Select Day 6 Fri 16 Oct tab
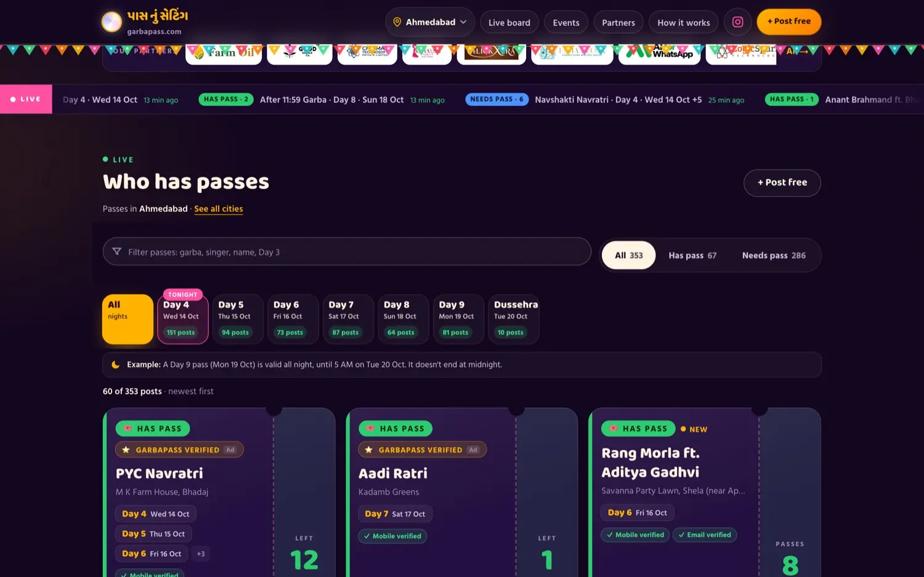The height and width of the screenshot is (577, 924). (x=293, y=319)
